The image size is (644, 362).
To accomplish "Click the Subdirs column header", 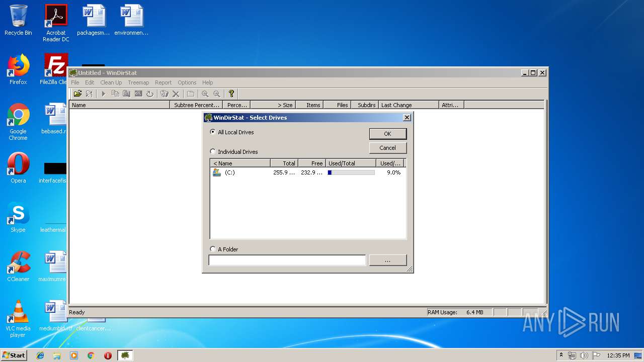I will pos(365,105).
